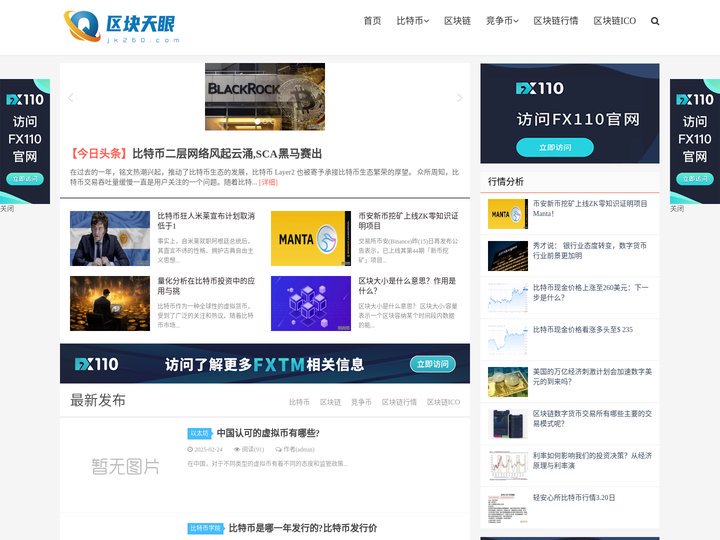The image size is (720, 540).
Task: Click 立即访问 in sidebar FX110官网 banner
Action: click(555, 147)
